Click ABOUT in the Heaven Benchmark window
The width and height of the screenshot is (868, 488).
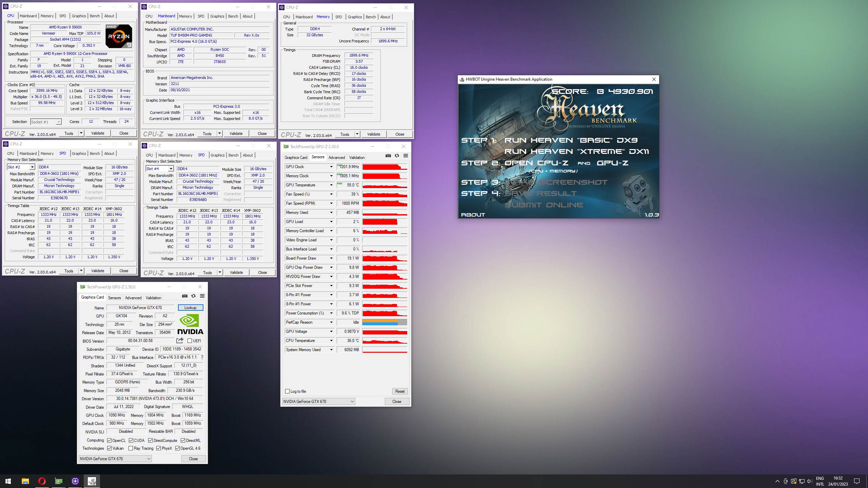pyautogui.click(x=473, y=215)
